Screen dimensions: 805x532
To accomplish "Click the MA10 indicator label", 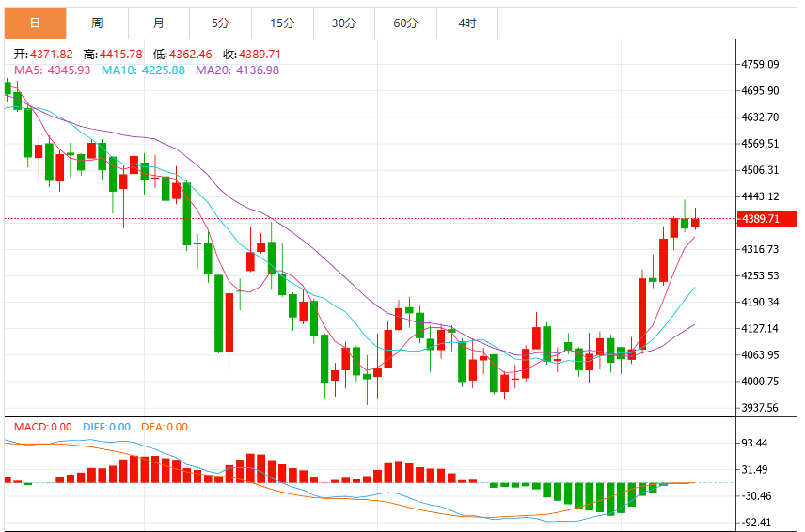I will pos(143,70).
